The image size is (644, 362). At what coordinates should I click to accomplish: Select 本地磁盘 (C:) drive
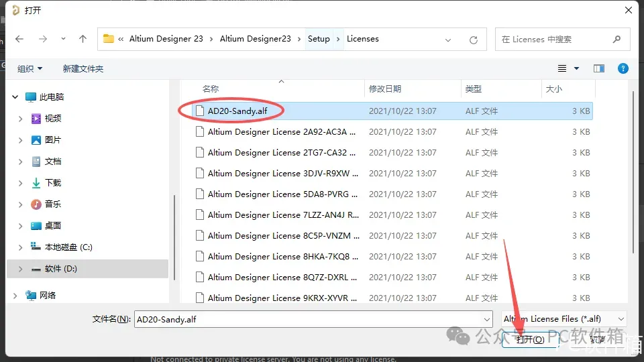point(68,247)
